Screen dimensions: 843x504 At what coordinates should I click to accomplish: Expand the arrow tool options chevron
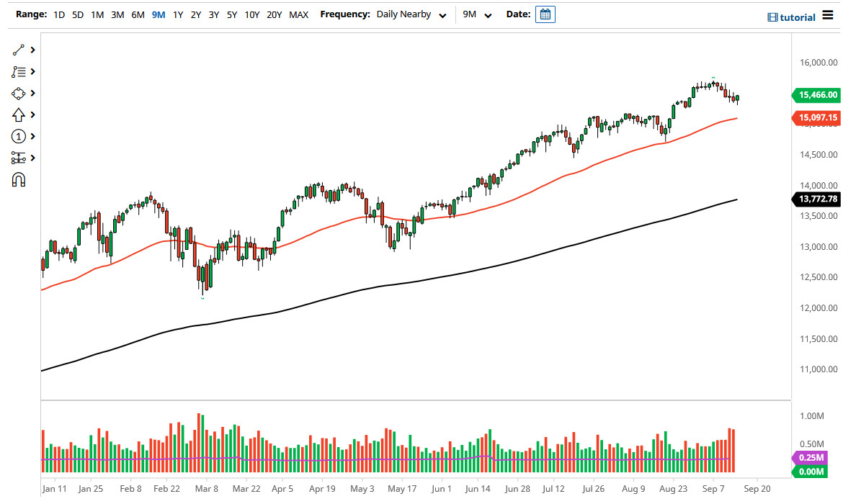coord(32,114)
